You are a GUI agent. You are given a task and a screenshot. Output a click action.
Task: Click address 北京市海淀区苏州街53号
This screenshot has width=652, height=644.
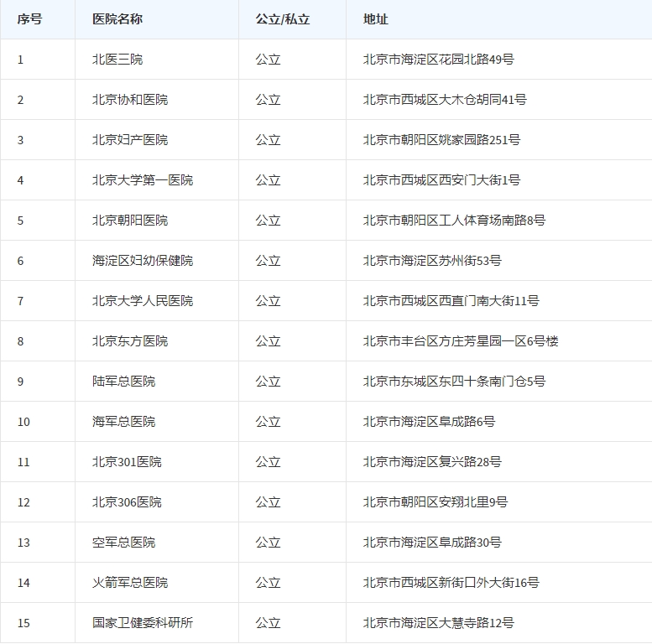click(432, 261)
